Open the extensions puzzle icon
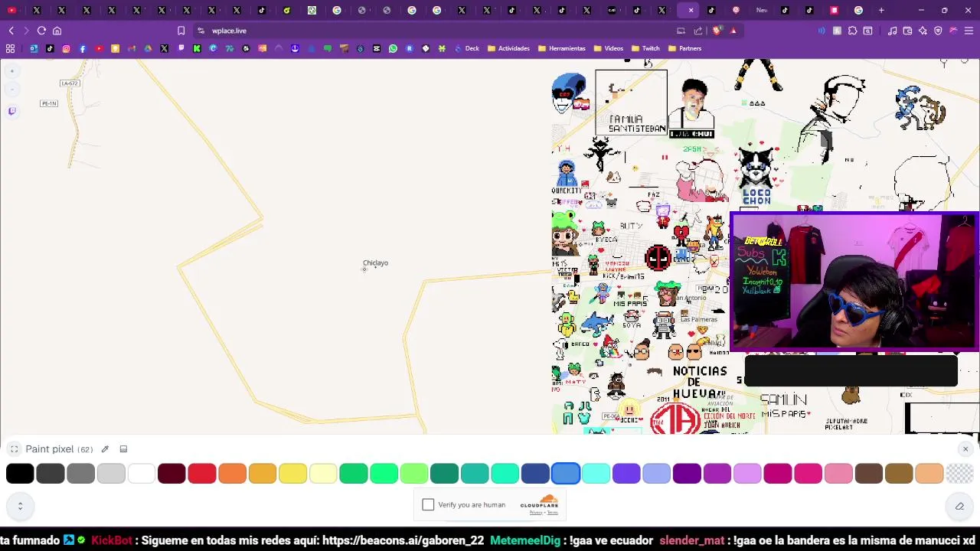Image resolution: width=980 pixels, height=551 pixels. [x=852, y=31]
